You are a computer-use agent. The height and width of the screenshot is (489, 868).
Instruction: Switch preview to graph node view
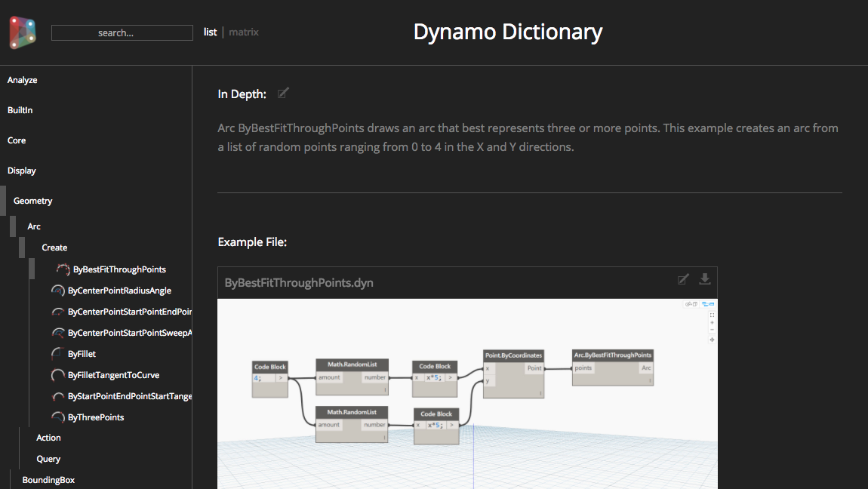point(708,304)
